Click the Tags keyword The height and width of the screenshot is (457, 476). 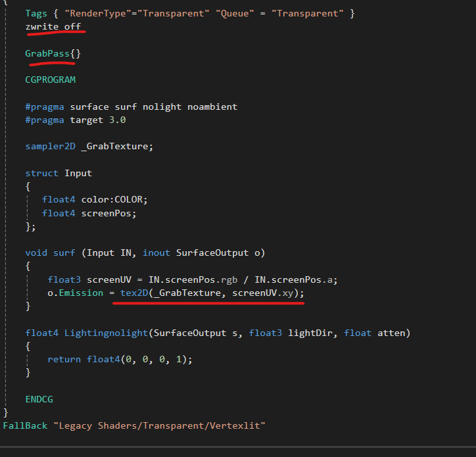pyautogui.click(x=36, y=14)
